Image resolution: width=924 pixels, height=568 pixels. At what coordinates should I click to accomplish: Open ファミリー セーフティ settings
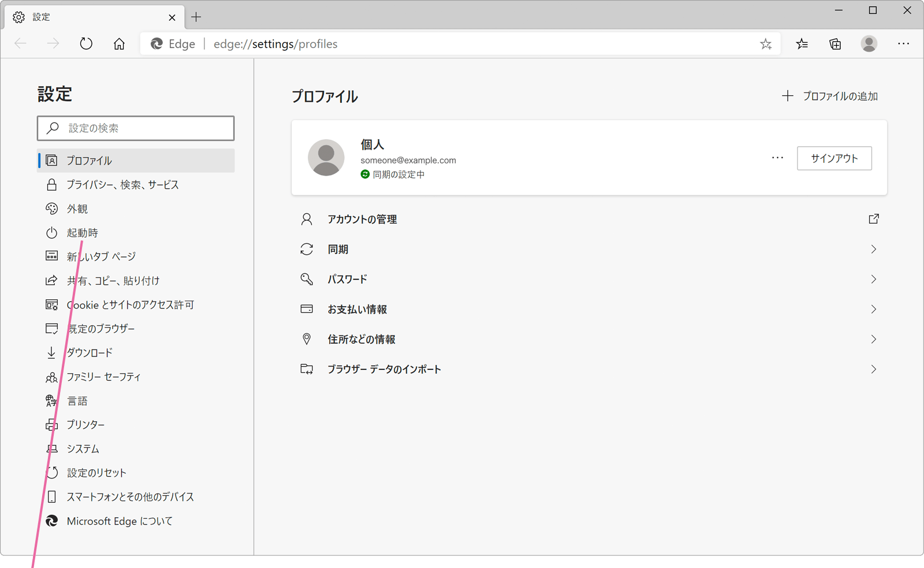pyautogui.click(x=136, y=377)
